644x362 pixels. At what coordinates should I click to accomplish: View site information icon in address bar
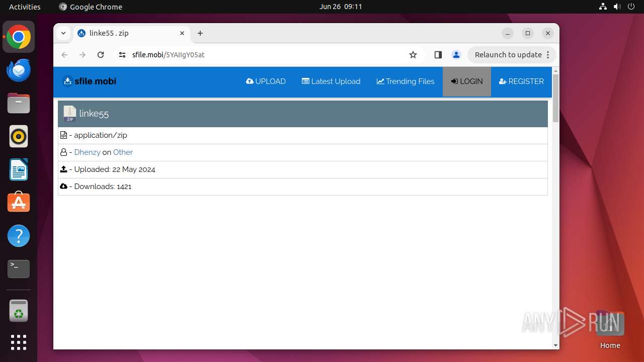[x=122, y=55]
